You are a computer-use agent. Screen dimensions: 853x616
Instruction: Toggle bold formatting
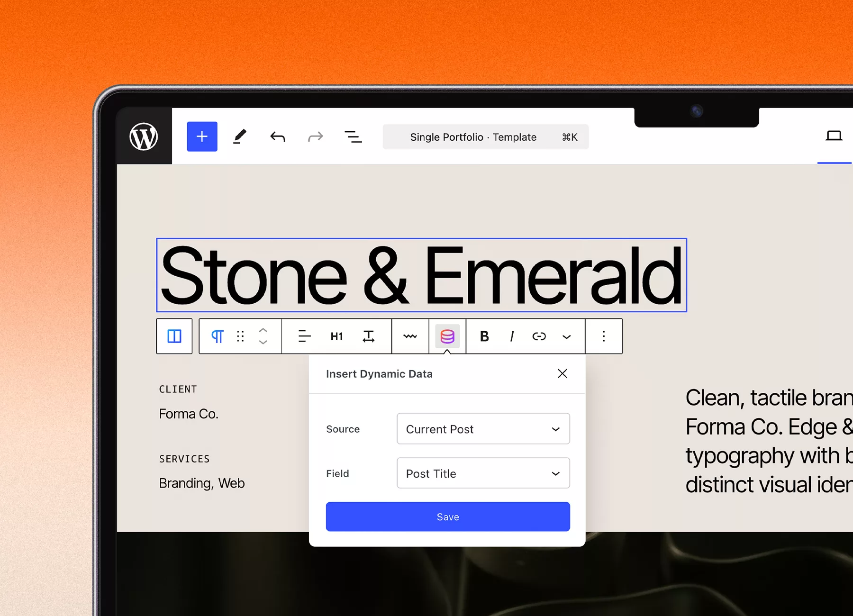484,336
